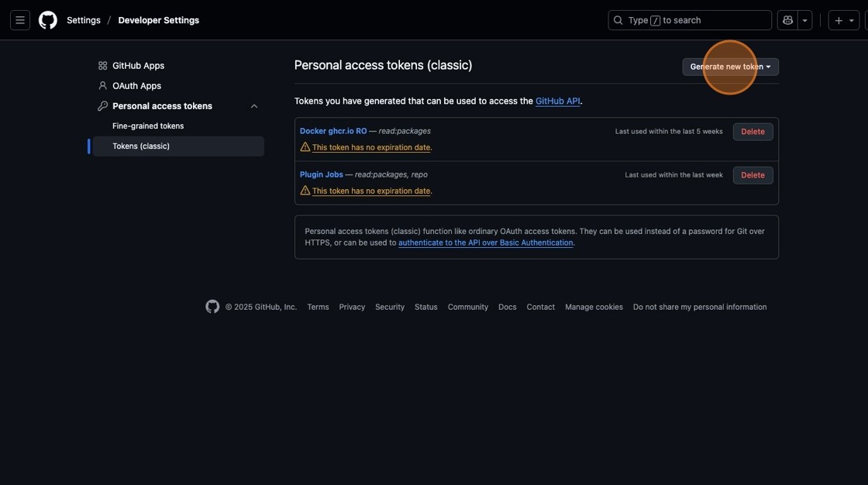This screenshot has height=485, width=868.
Task: Click the GitHub API link
Action: pos(557,101)
